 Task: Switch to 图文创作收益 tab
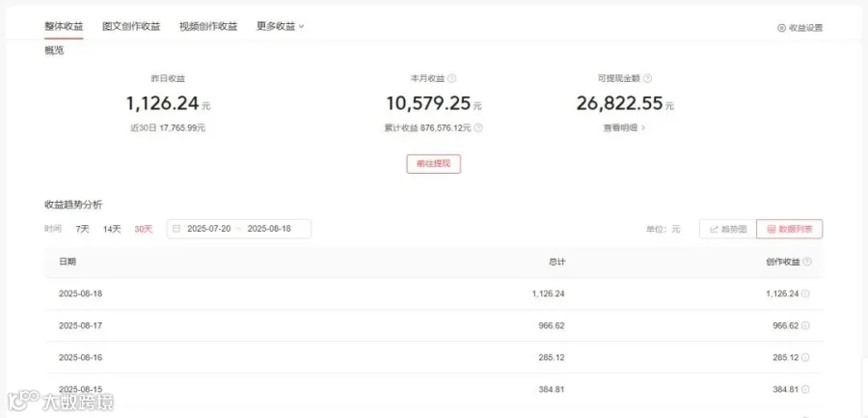[131, 26]
